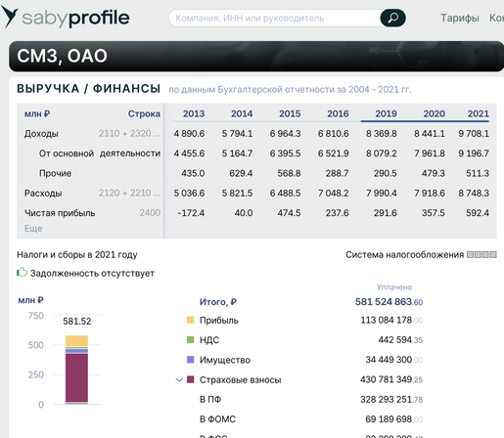Select the purple Имущество legend swatch
Screen dimensions: 504x438
click(190, 360)
